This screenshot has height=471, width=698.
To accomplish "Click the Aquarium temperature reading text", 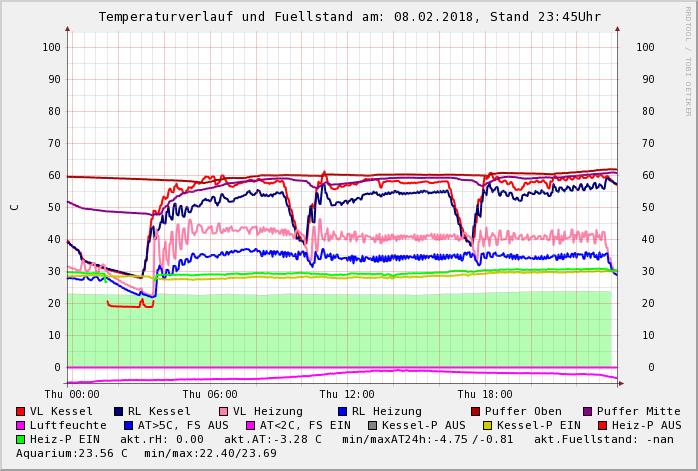I will pyautogui.click(x=71, y=453).
